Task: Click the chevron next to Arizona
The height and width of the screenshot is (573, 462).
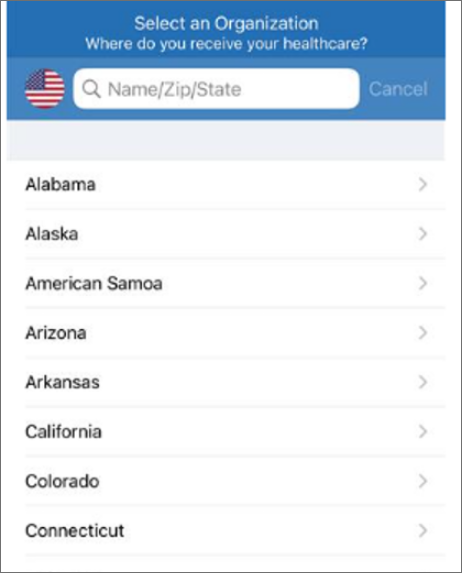Action: [x=423, y=333]
